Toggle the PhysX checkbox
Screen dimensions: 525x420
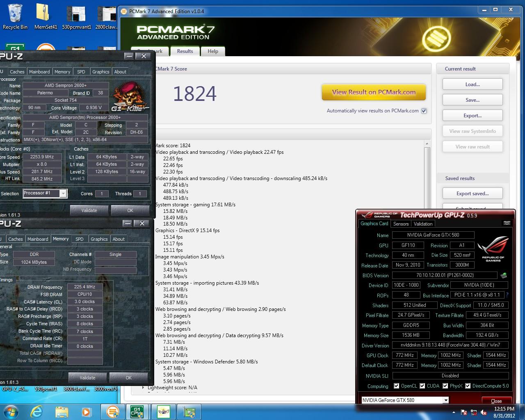pos(445,386)
